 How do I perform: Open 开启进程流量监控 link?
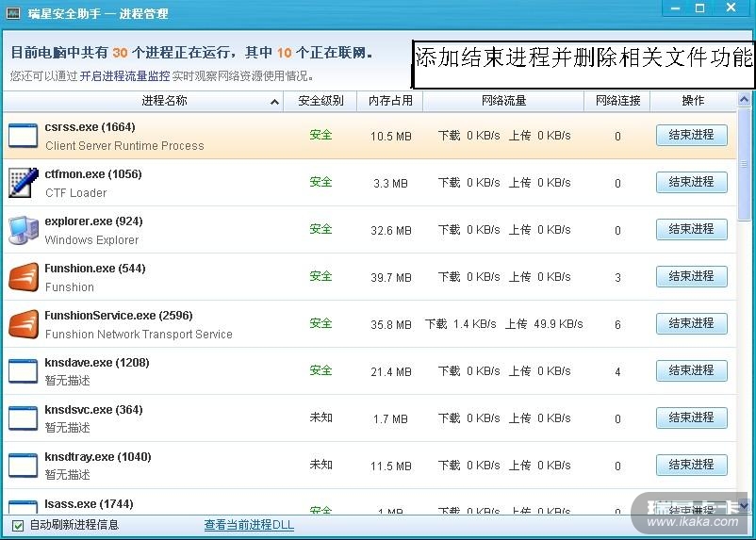coord(124,75)
